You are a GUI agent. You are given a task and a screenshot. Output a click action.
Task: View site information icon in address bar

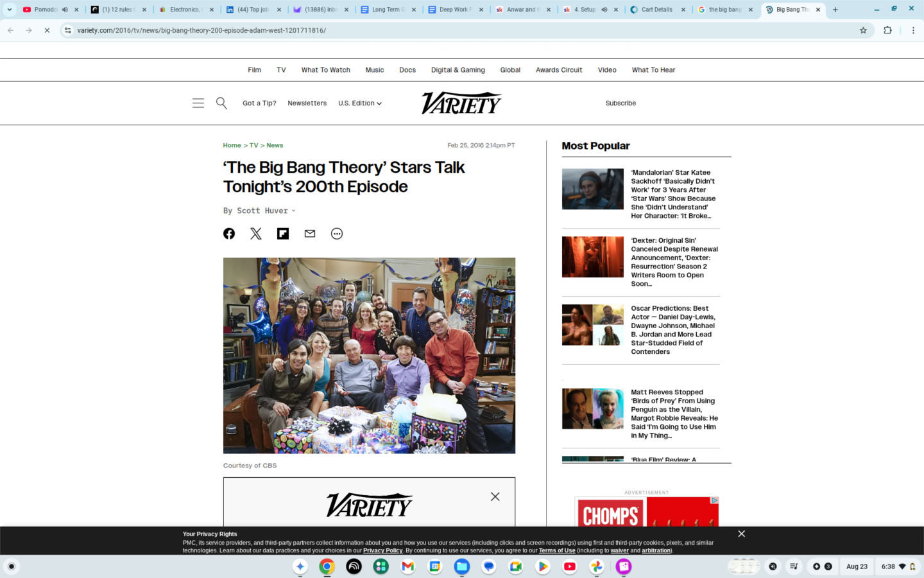[x=68, y=30]
